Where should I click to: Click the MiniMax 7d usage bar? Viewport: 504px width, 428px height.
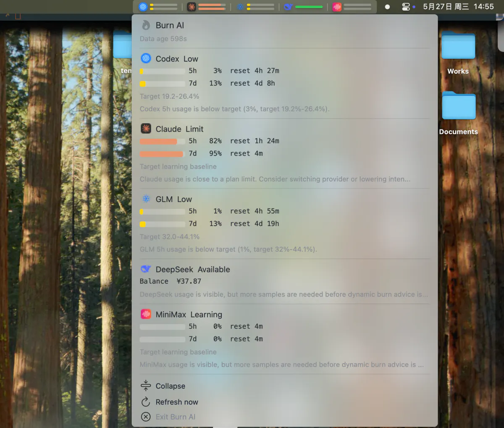(x=162, y=339)
